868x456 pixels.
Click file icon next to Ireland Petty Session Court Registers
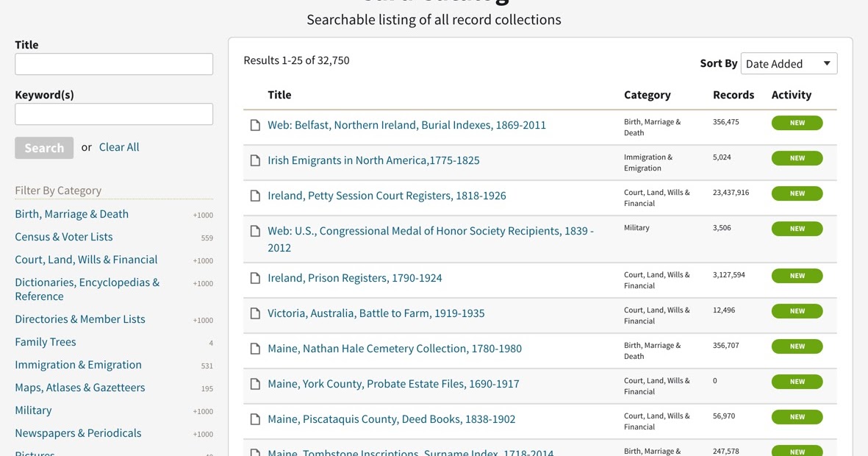[255, 196]
